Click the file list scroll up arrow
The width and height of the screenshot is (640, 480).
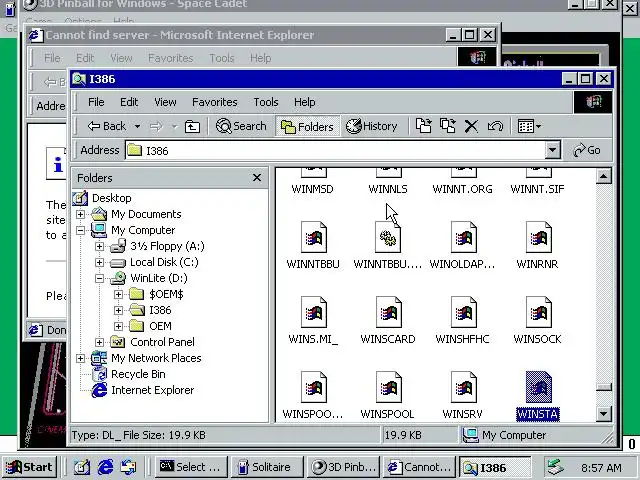[603, 176]
